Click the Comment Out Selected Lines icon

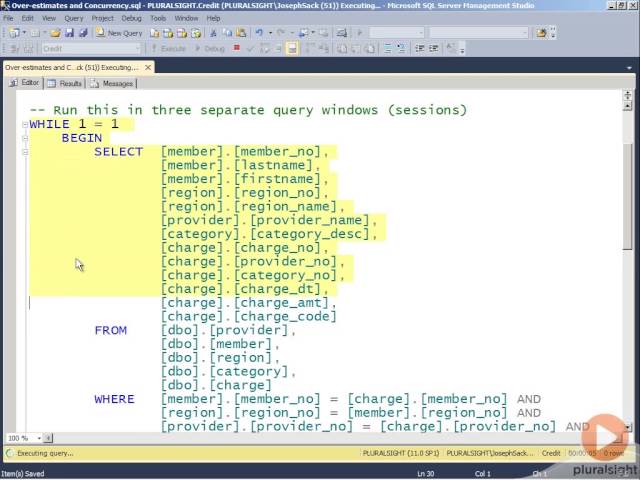point(388,49)
